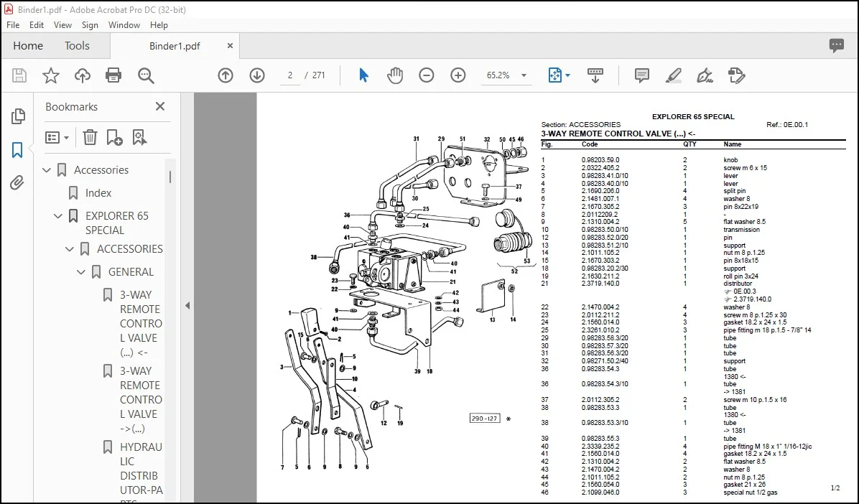This screenshot has height=504, width=859.
Task: Upload file to cloud icon
Action: tap(82, 75)
